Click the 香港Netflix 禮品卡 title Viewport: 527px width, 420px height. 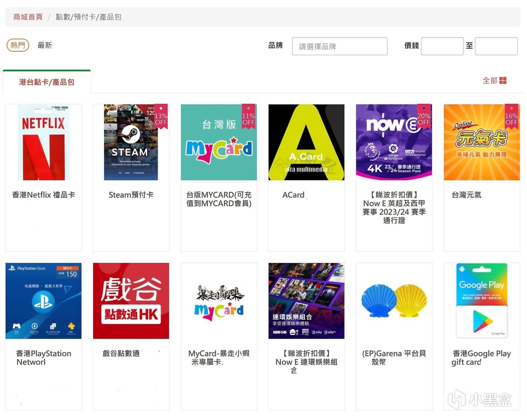point(44,195)
